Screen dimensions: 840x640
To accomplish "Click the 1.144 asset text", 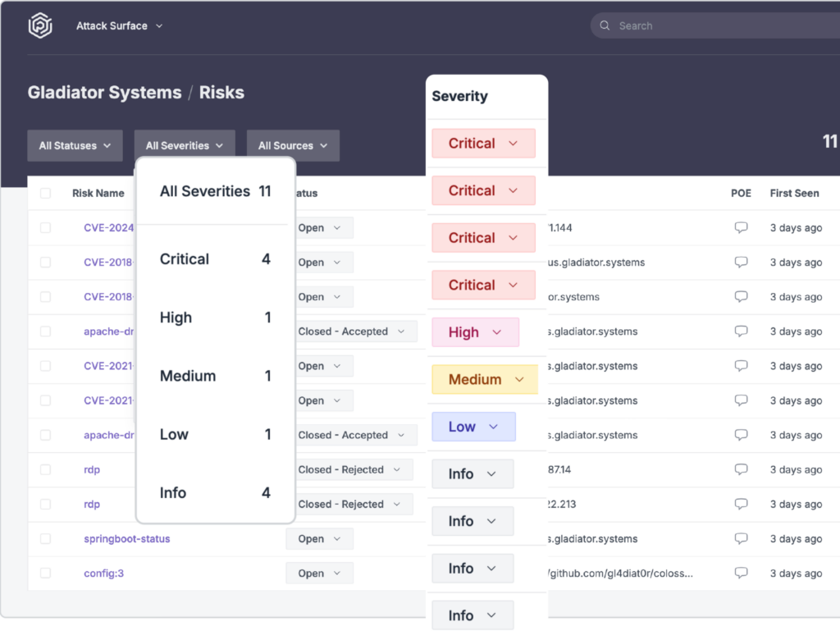I will (x=560, y=228).
